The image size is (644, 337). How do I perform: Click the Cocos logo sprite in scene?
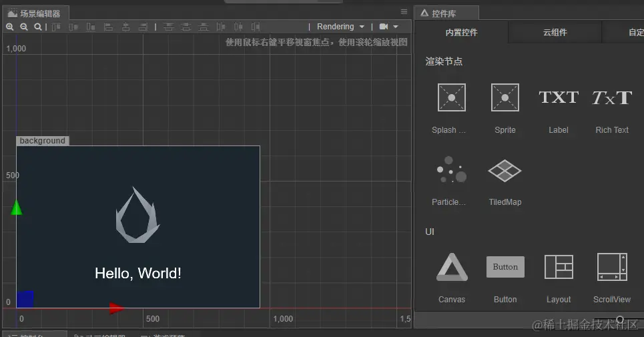[137, 215]
